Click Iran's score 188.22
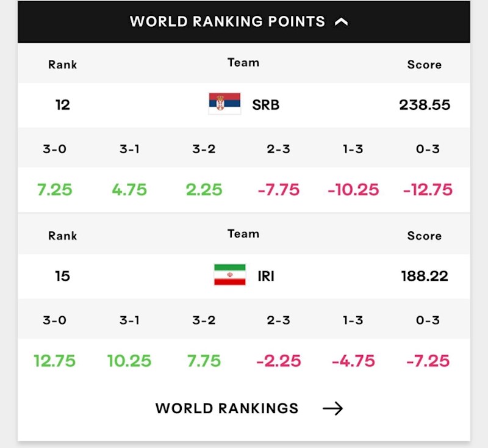The height and width of the screenshot is (448, 488). [x=425, y=276]
